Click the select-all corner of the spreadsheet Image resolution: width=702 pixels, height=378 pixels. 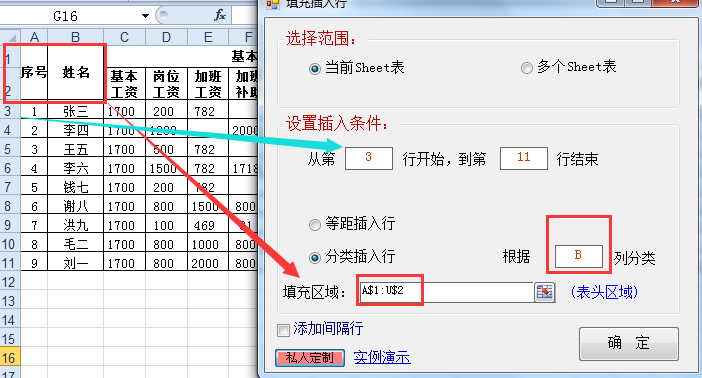(x=10, y=37)
